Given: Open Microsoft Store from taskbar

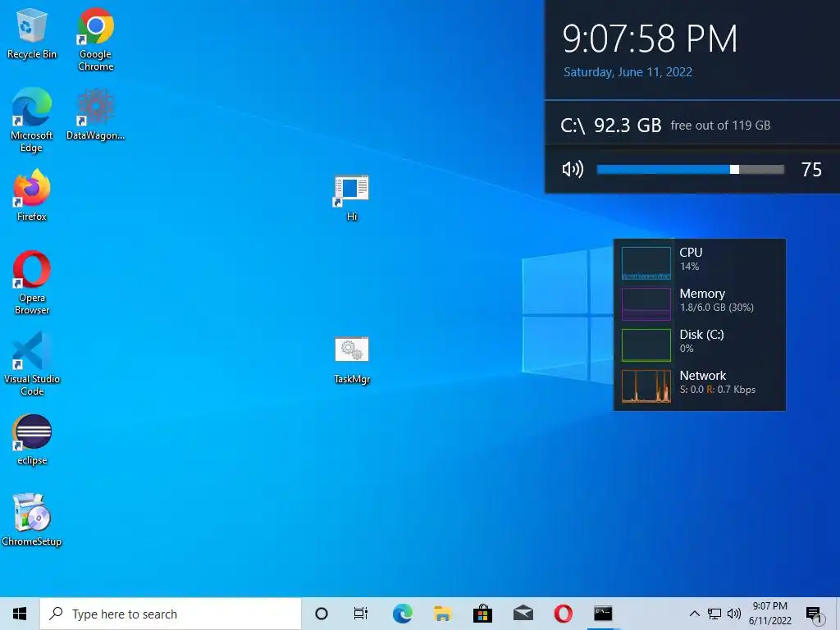Looking at the screenshot, I should click(x=482, y=614).
